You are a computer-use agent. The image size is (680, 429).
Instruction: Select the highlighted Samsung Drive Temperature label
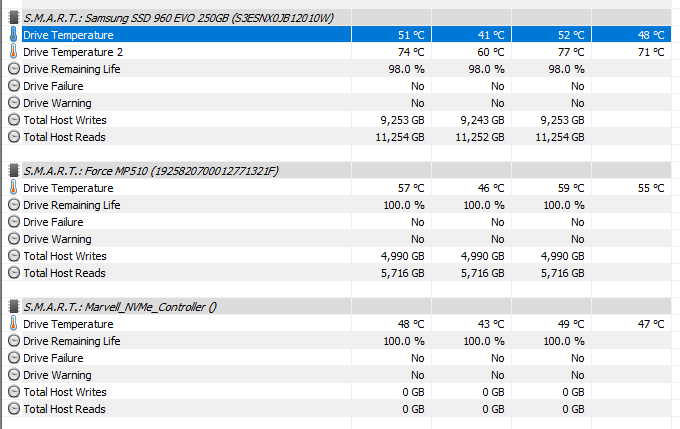coord(68,35)
